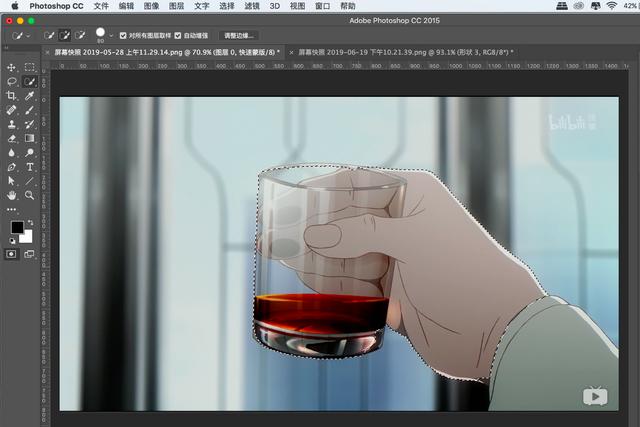Viewport: 640px width, 427px height.
Task: Close the 2019-05-28 document tab
Action: coord(47,52)
